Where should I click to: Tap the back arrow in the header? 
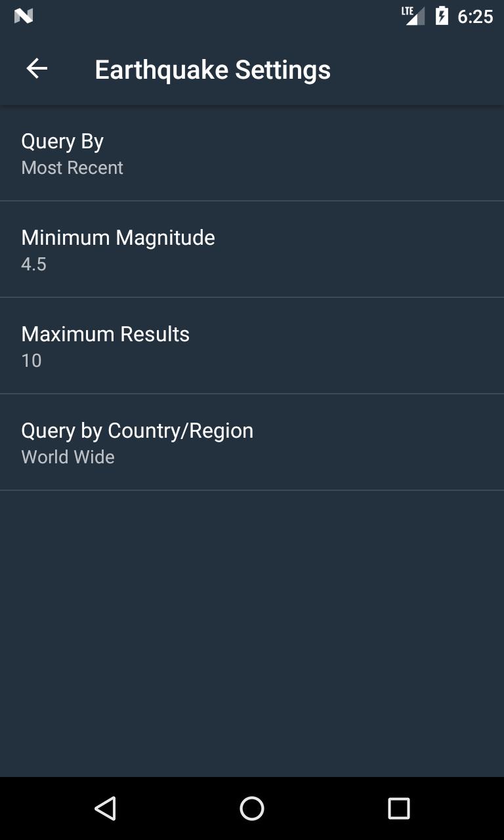click(37, 69)
